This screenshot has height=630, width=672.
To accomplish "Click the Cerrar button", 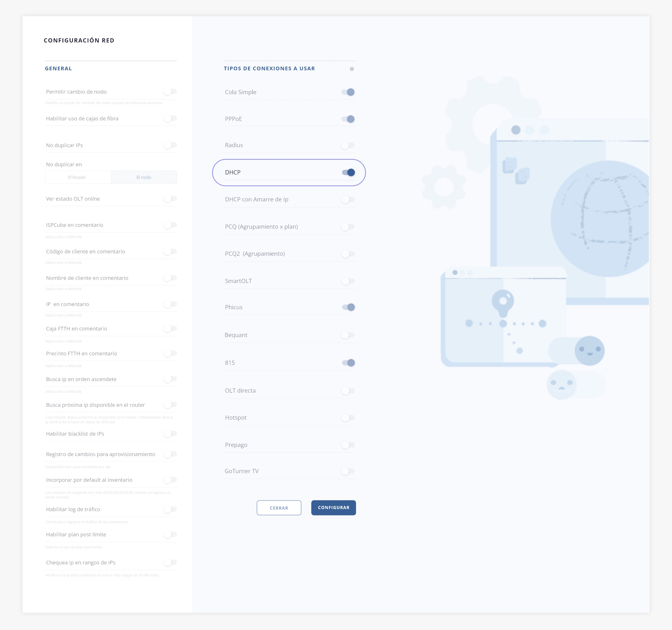I will 279,508.
